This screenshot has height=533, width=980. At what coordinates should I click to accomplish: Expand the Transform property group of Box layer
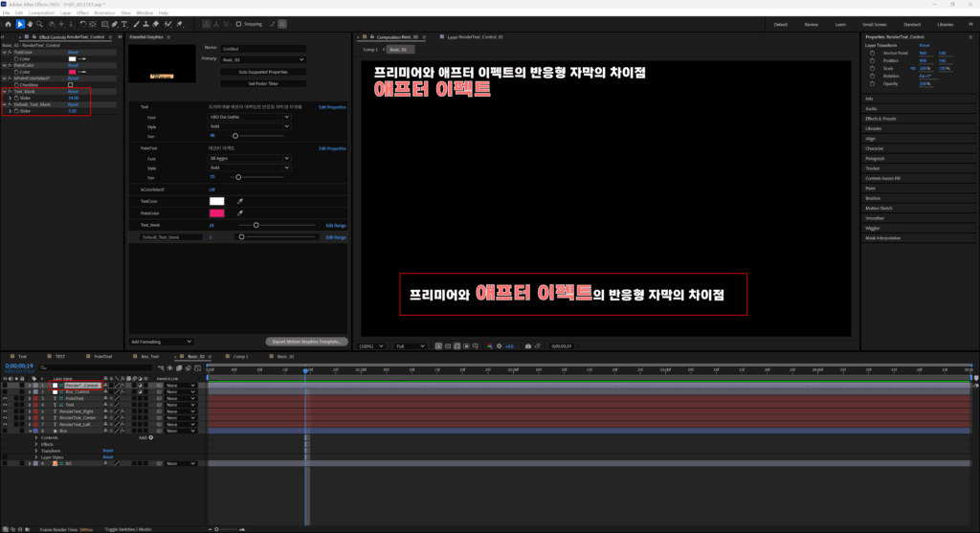[36, 451]
